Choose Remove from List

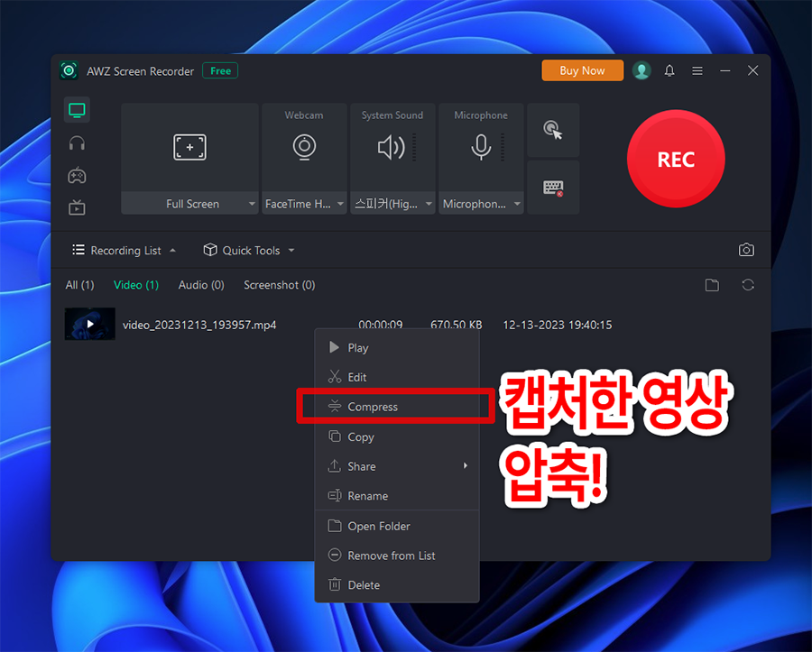click(397, 556)
